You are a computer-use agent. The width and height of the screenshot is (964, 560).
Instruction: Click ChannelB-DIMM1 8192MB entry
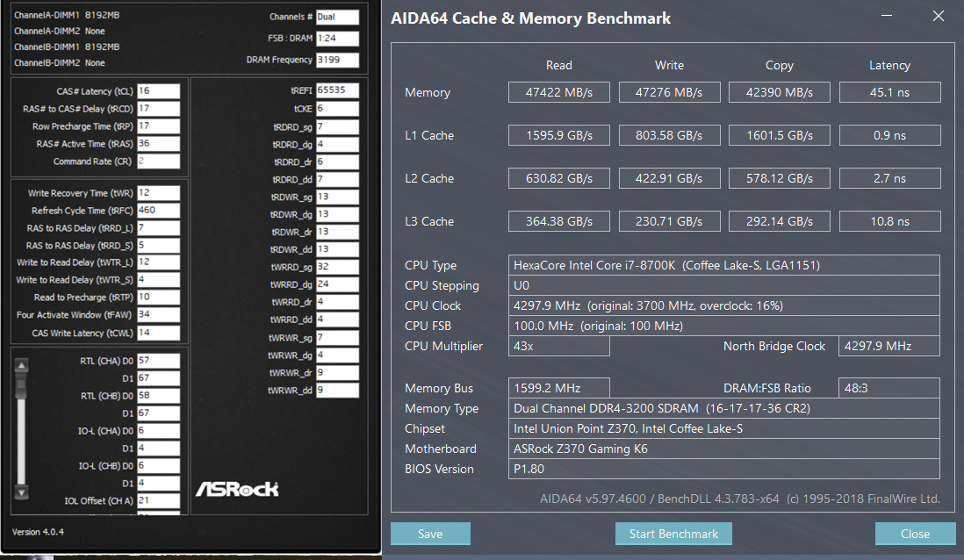[x=67, y=47]
